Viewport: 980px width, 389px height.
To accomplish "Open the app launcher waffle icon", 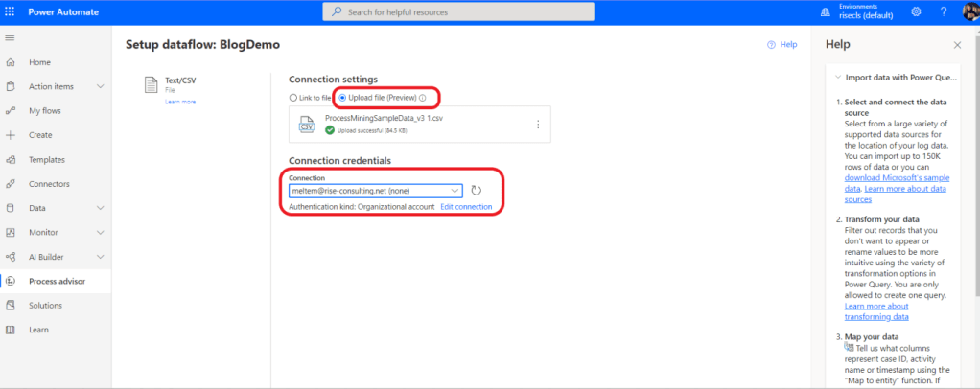I will 11,11.
